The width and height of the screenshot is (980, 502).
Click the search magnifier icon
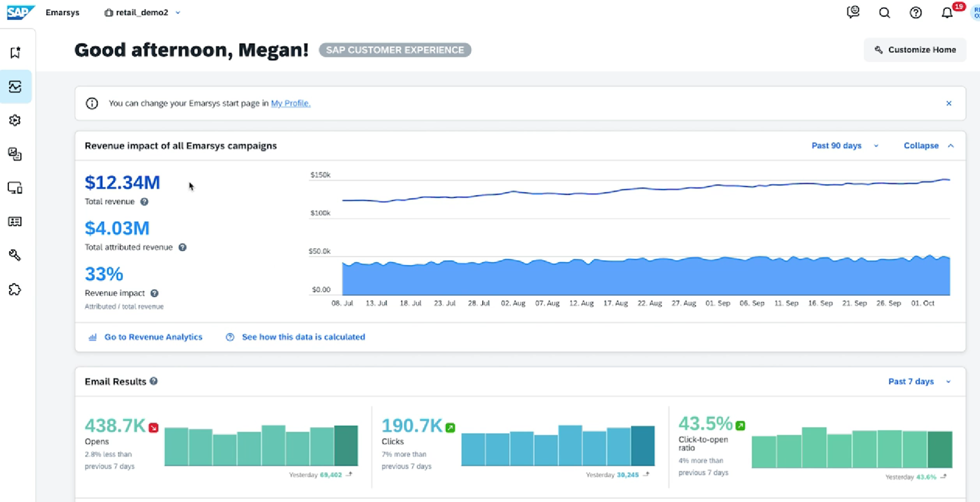[x=884, y=12]
